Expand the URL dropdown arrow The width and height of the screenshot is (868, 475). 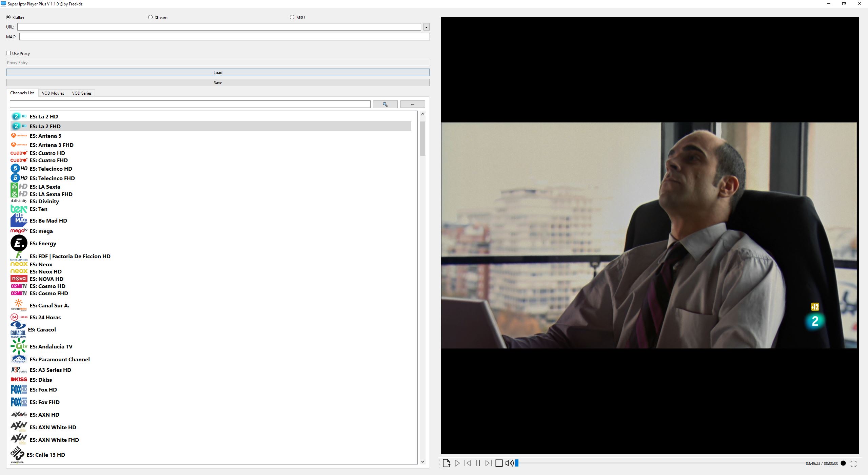point(427,27)
